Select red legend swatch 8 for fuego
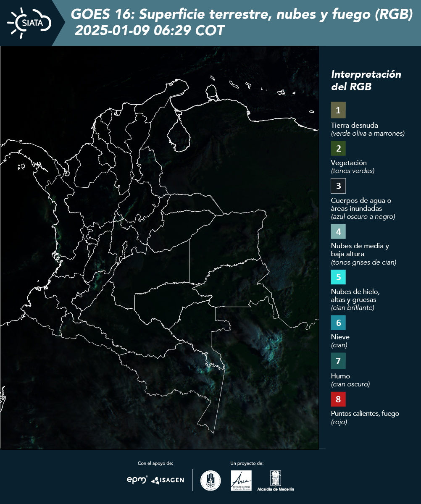The width and height of the screenshot is (421, 504). [x=338, y=399]
